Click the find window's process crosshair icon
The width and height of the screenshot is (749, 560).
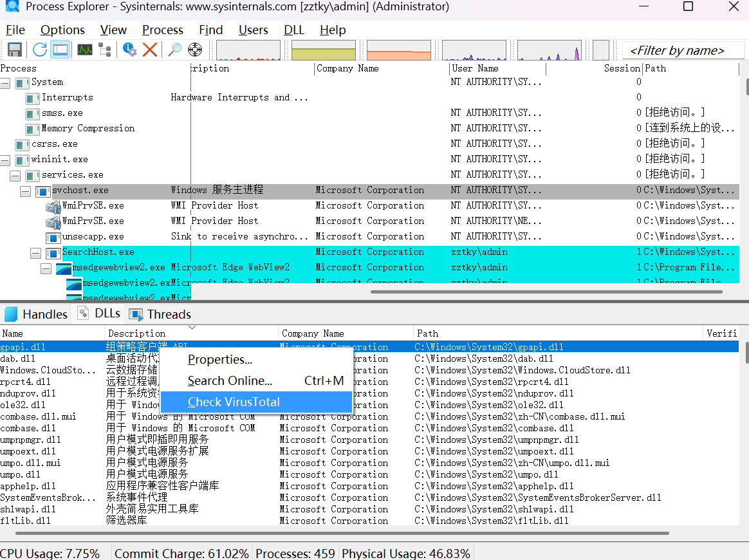[195, 50]
